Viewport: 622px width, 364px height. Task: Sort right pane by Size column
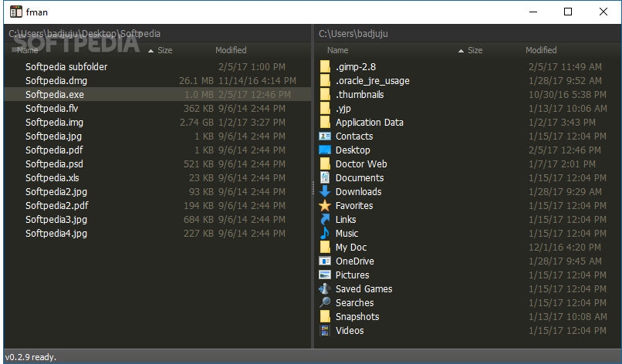click(x=475, y=50)
